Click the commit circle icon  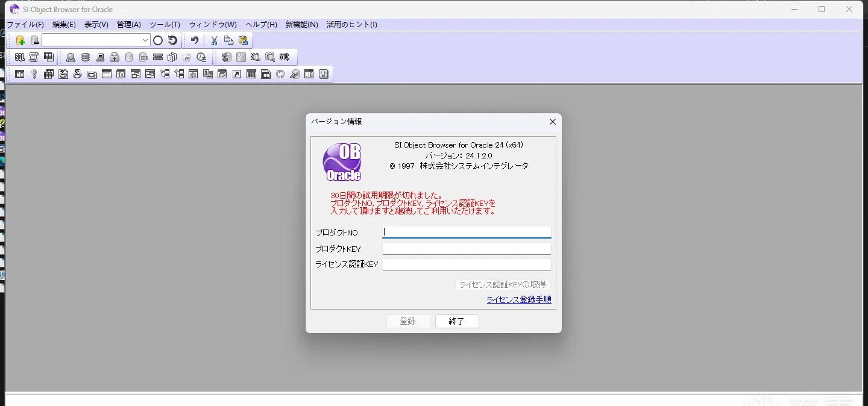coord(158,40)
